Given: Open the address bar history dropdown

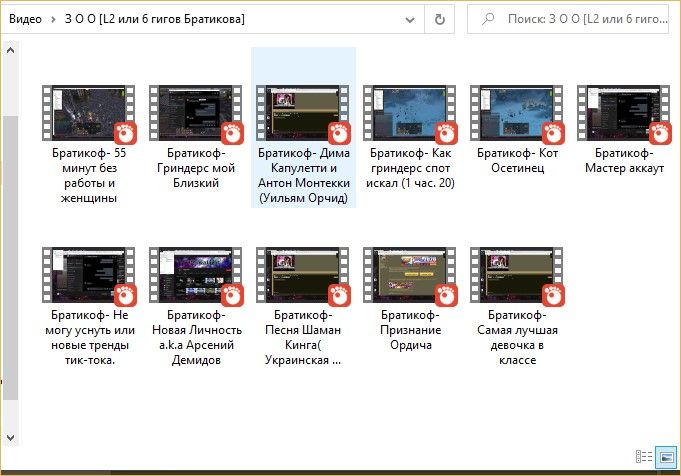Looking at the screenshot, I should click(410, 20).
